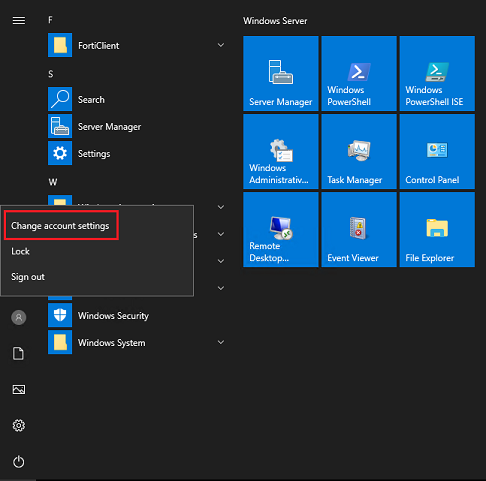The image size is (486, 481).
Task: Click the Server Manager label in app list
Action: tap(109, 127)
